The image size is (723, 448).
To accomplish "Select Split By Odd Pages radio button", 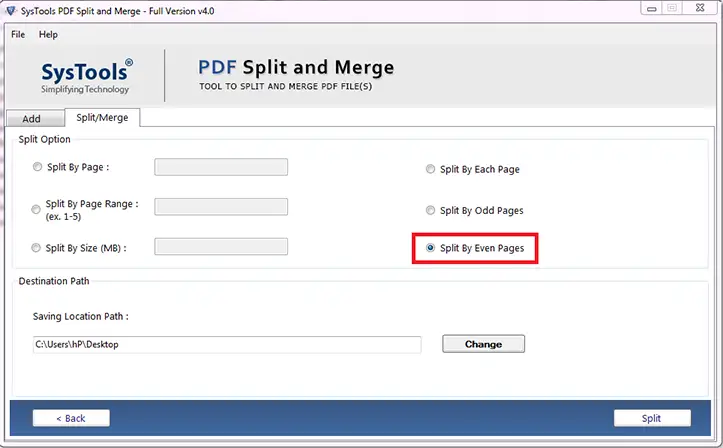I will tap(430, 210).
